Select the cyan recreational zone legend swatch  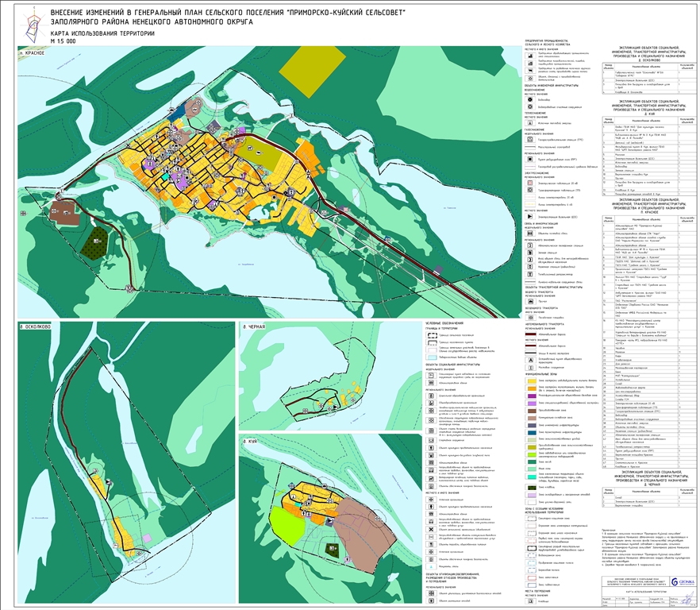[530, 477]
